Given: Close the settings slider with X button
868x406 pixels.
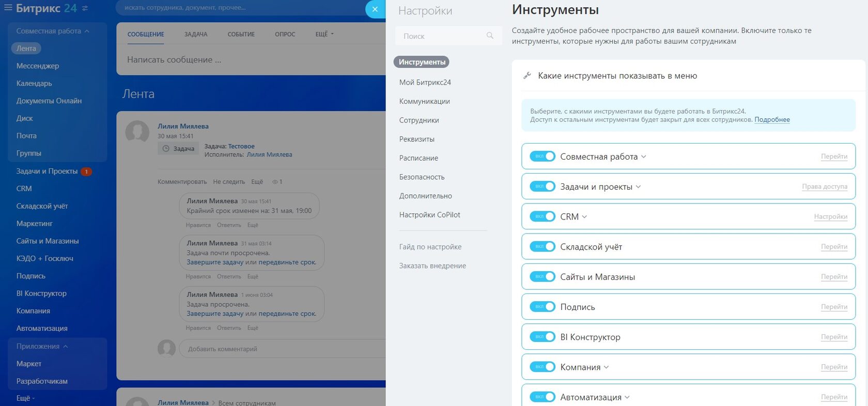Looking at the screenshot, I should (x=375, y=9).
